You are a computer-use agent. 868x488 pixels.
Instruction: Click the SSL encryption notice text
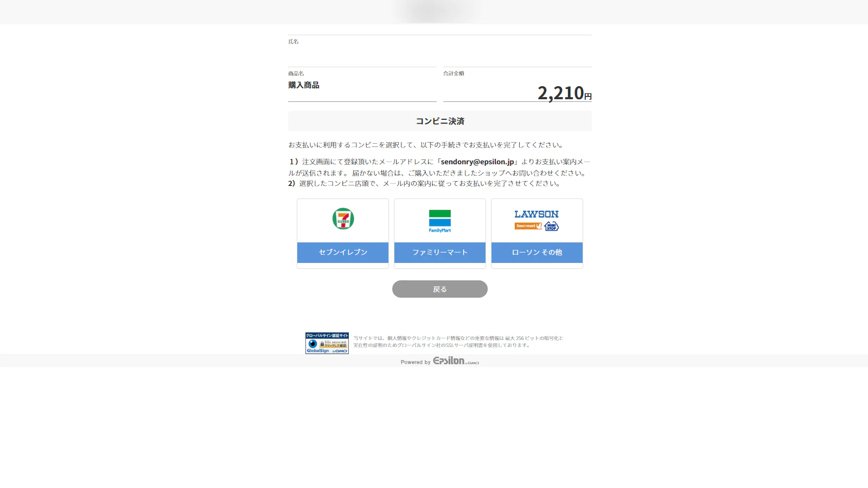[458, 342]
